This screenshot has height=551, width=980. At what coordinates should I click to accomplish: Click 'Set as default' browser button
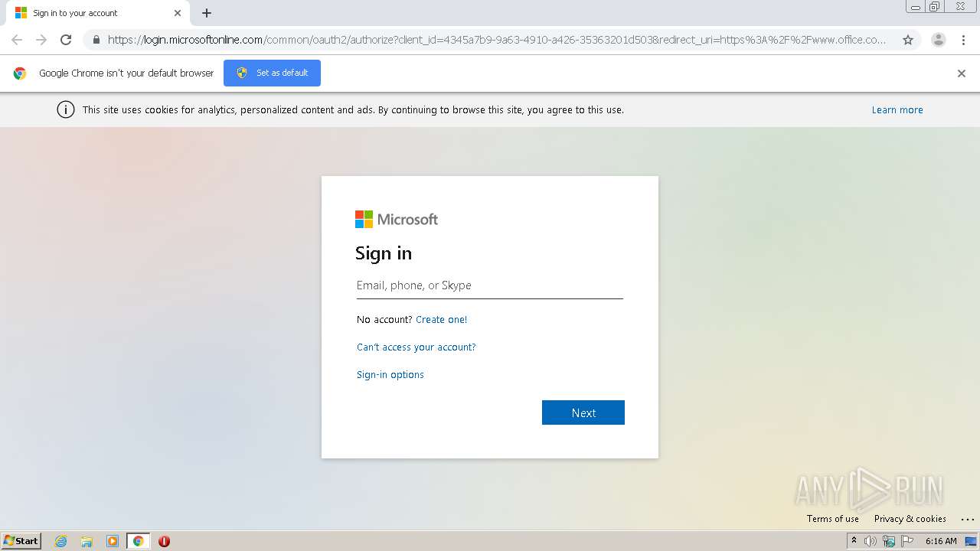coord(272,73)
